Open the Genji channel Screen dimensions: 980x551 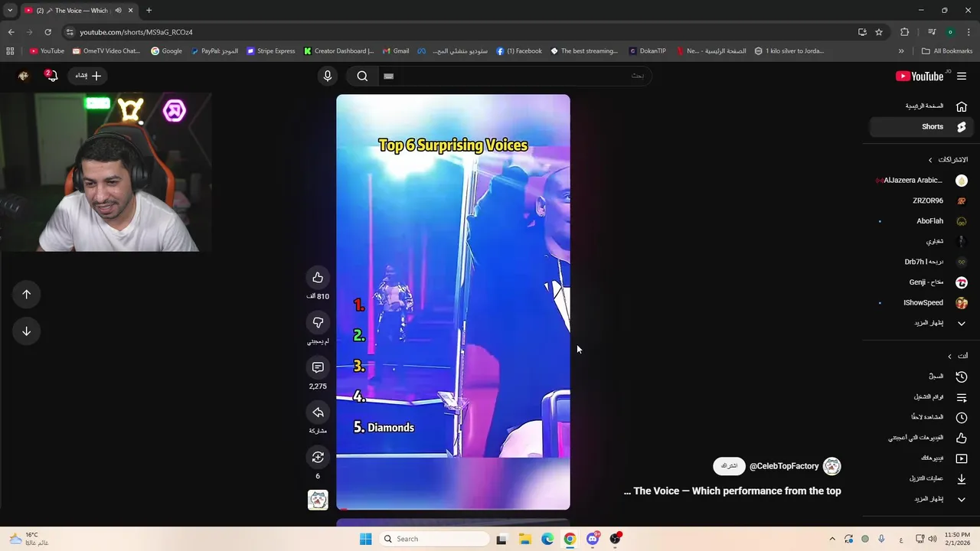[922, 282]
